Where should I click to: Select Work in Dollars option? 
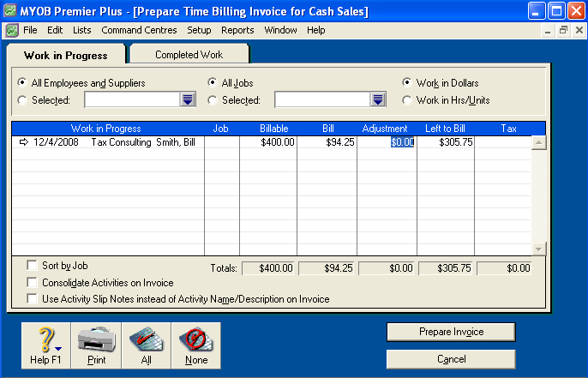[406, 82]
